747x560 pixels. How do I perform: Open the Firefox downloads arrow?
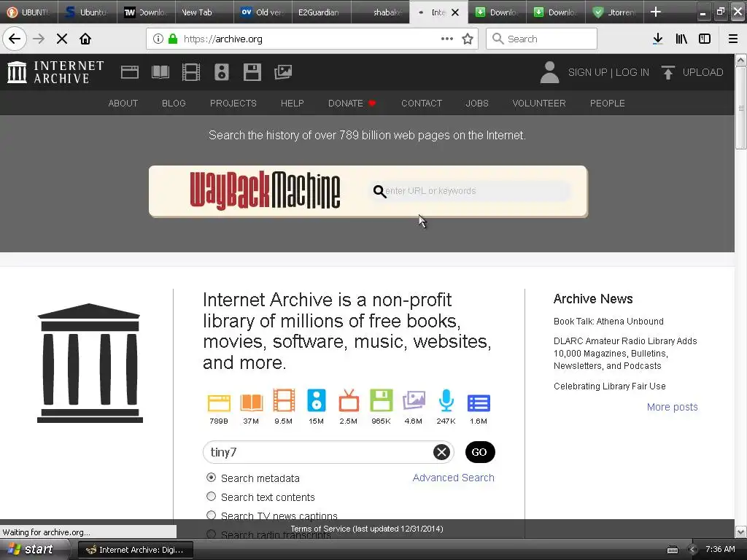[x=658, y=39]
